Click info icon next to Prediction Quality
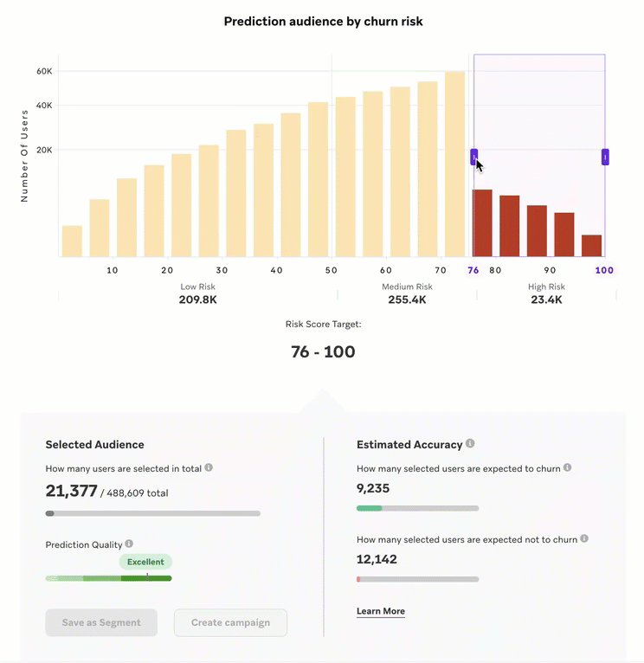The image size is (644, 663). point(129,544)
